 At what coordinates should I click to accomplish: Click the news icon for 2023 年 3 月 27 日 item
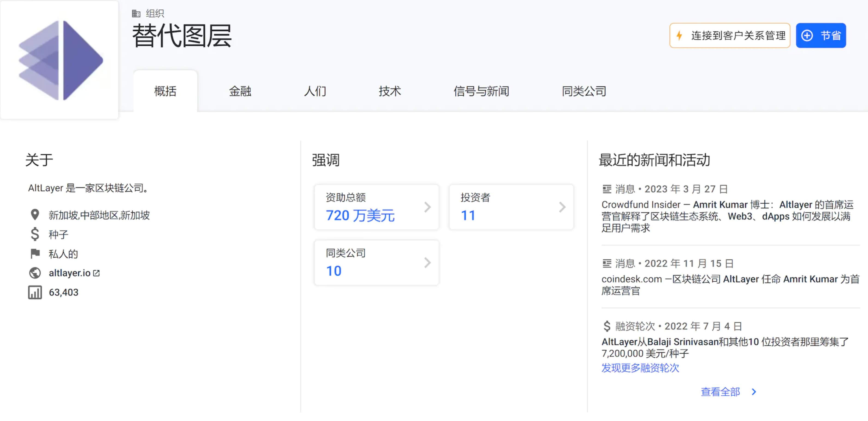pyautogui.click(x=607, y=189)
